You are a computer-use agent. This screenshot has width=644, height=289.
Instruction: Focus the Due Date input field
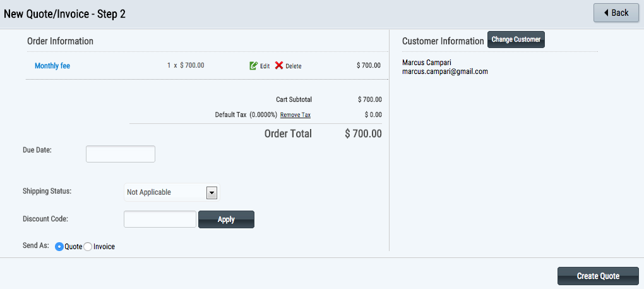[x=121, y=154]
